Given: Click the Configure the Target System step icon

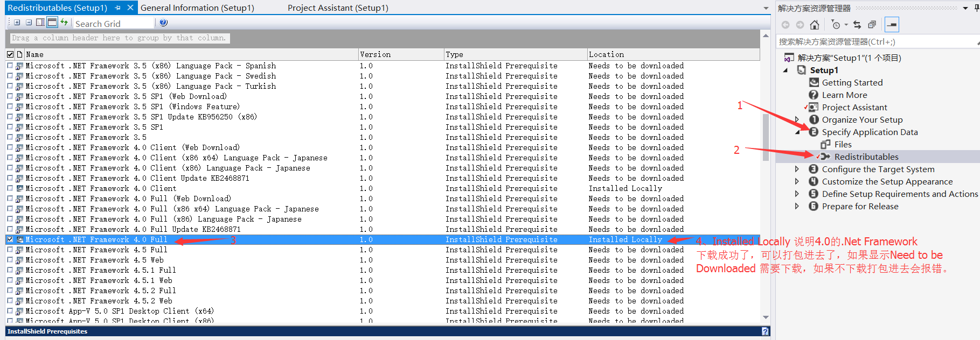Looking at the screenshot, I should pyautogui.click(x=814, y=169).
